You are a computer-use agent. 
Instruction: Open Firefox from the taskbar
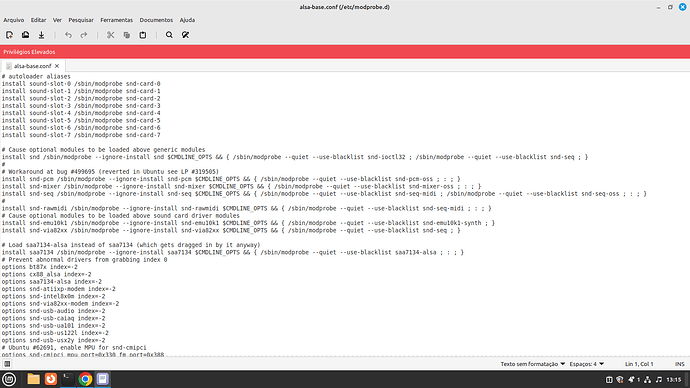51,379
